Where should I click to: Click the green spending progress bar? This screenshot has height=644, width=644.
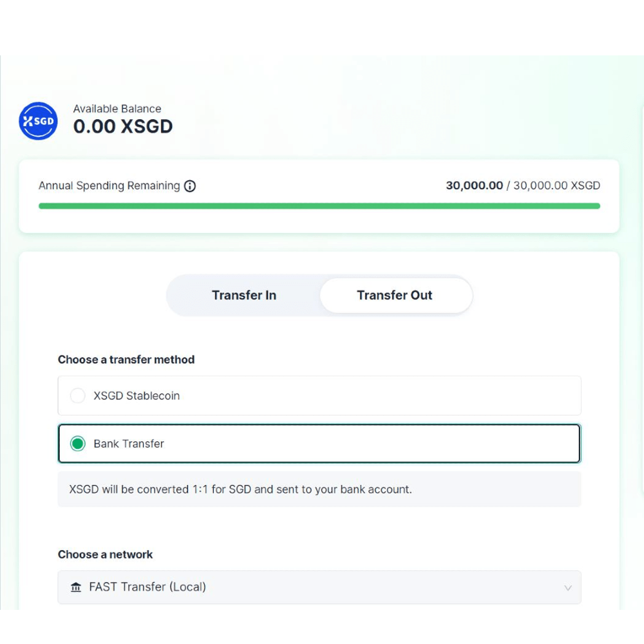pos(319,205)
